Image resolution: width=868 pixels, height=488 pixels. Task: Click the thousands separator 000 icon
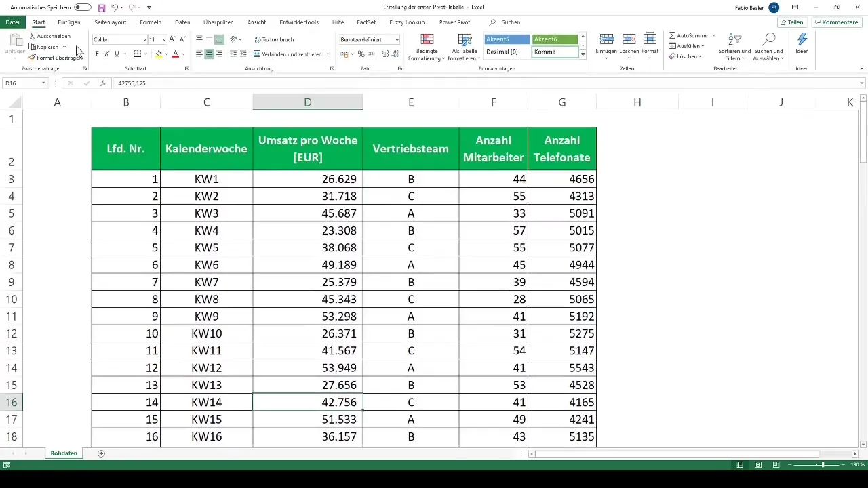371,54
